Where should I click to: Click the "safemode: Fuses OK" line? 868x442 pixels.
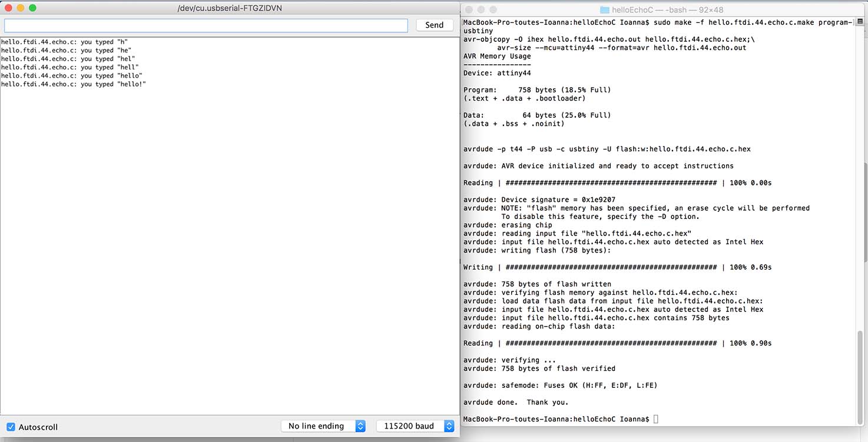coord(561,386)
